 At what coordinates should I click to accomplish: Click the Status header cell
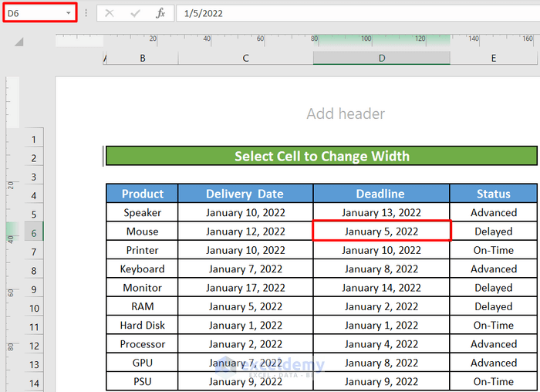pos(494,194)
